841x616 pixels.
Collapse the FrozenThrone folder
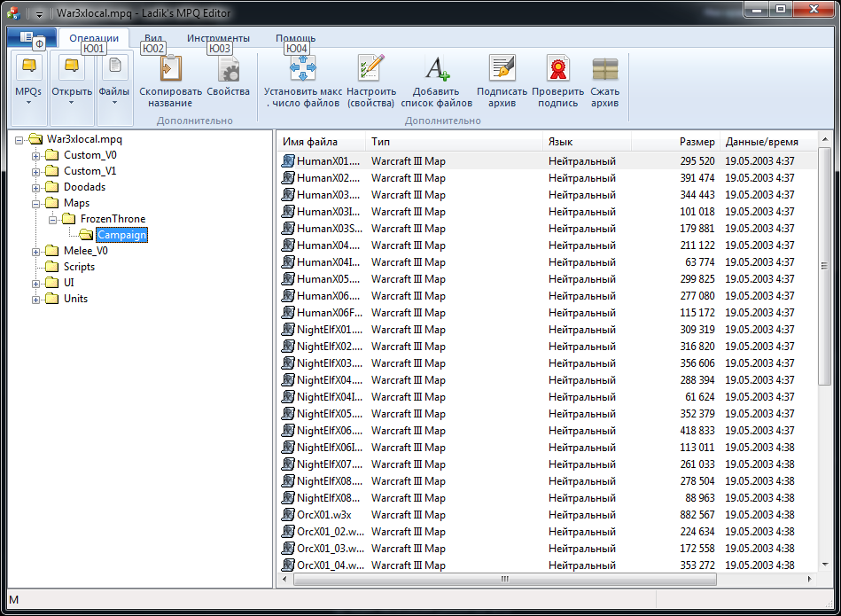[52, 220]
